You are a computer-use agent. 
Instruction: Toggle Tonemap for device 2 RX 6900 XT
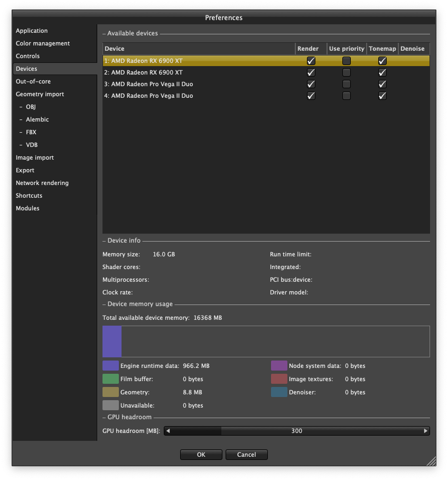point(382,72)
